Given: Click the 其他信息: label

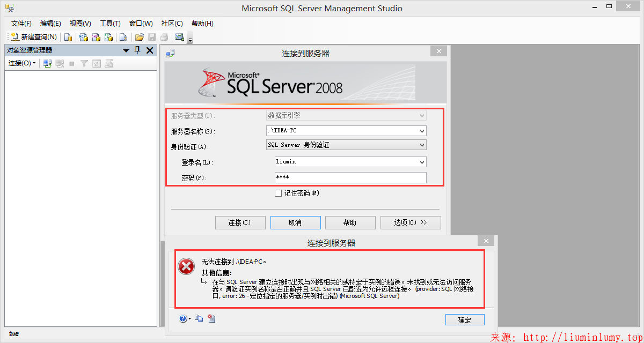Looking at the screenshot, I should pyautogui.click(x=216, y=273).
